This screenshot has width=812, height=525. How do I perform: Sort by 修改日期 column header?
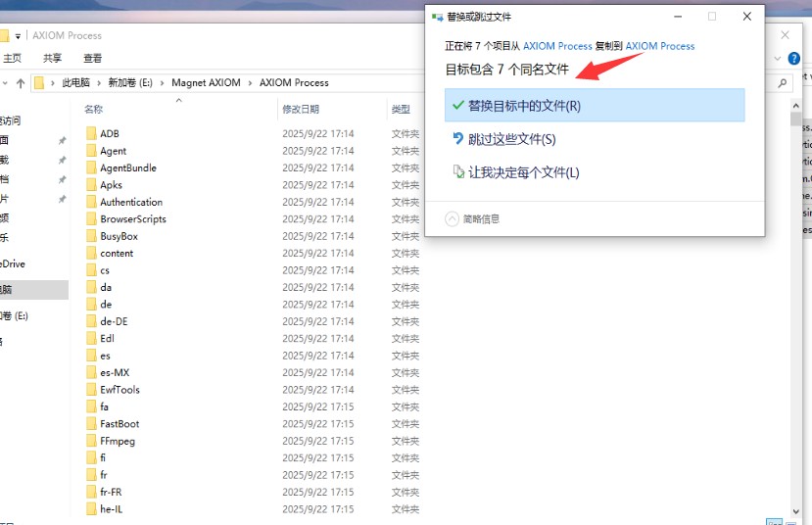pos(301,109)
